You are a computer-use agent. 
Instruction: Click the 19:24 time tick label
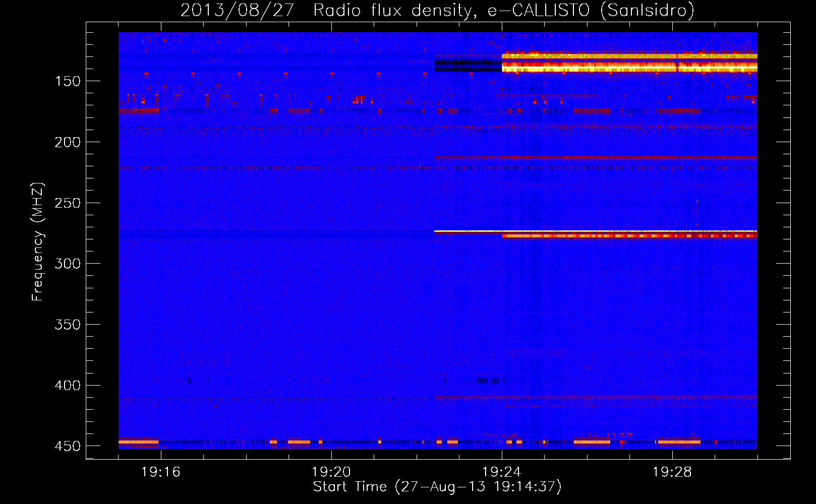tap(502, 472)
